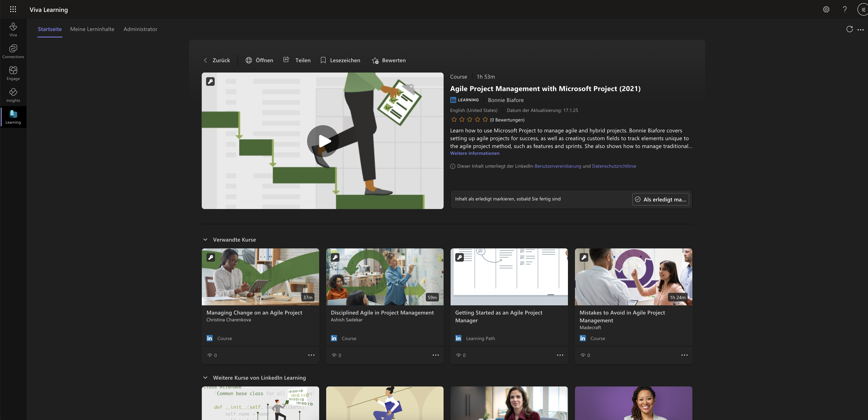Click the Öffnen globe button

point(259,60)
